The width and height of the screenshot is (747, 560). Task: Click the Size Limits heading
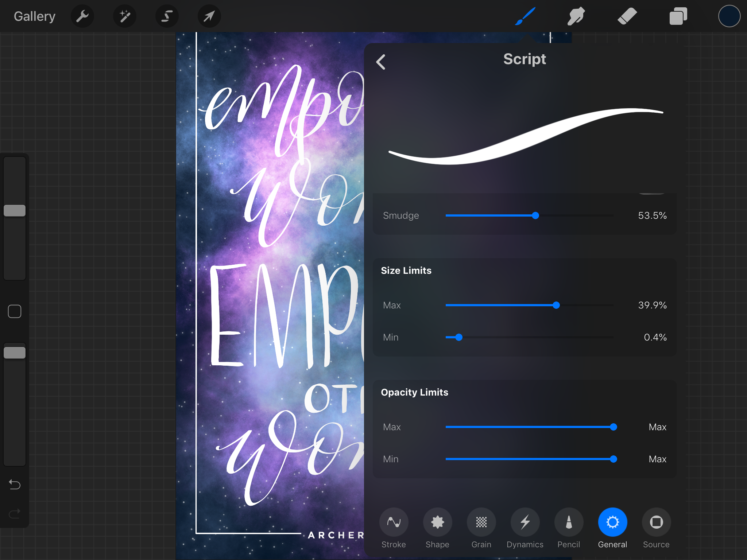(406, 271)
